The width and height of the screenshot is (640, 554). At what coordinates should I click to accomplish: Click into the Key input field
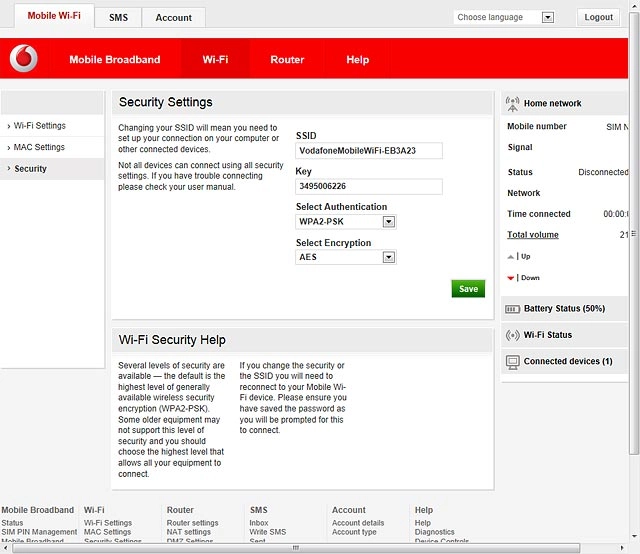click(x=369, y=186)
